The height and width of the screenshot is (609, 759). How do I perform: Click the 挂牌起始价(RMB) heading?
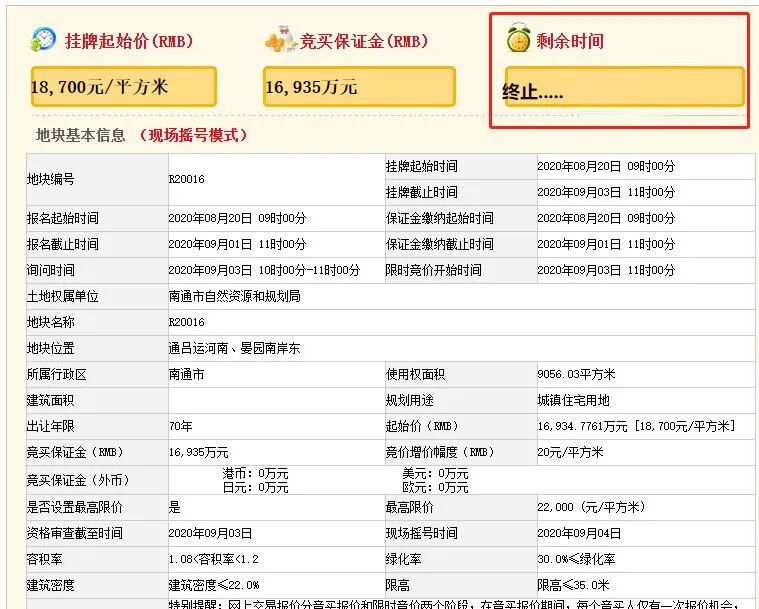pyautogui.click(x=129, y=41)
